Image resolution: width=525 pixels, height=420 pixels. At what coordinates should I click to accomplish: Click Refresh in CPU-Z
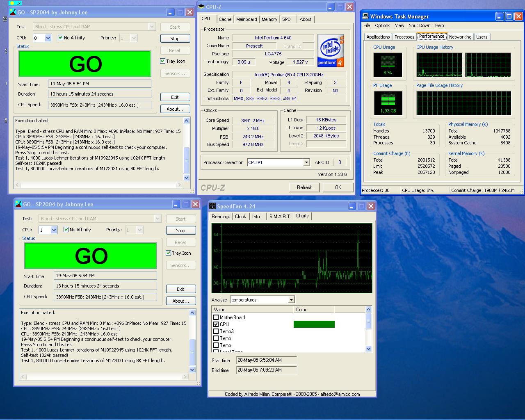tap(305, 187)
